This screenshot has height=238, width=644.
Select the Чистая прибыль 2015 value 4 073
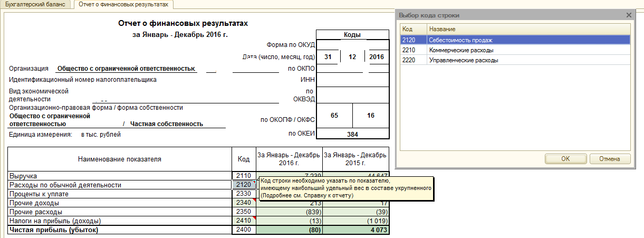[355, 230]
